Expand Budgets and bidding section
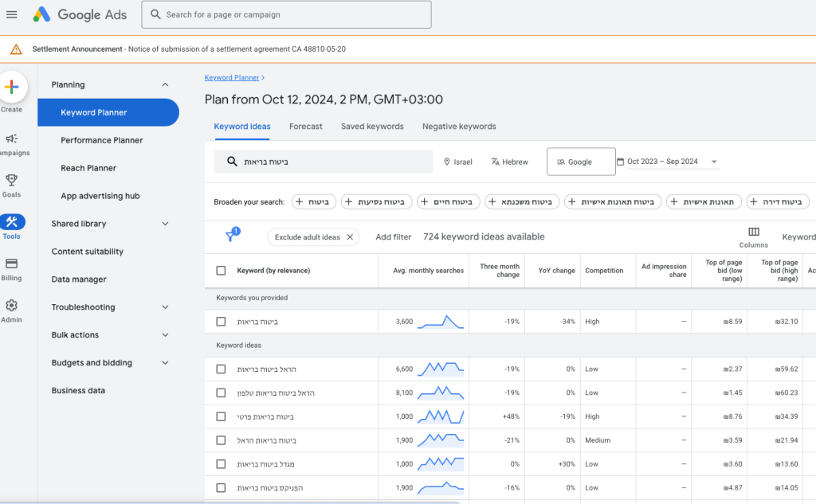Screen dimensions: 816x504 point(165,363)
